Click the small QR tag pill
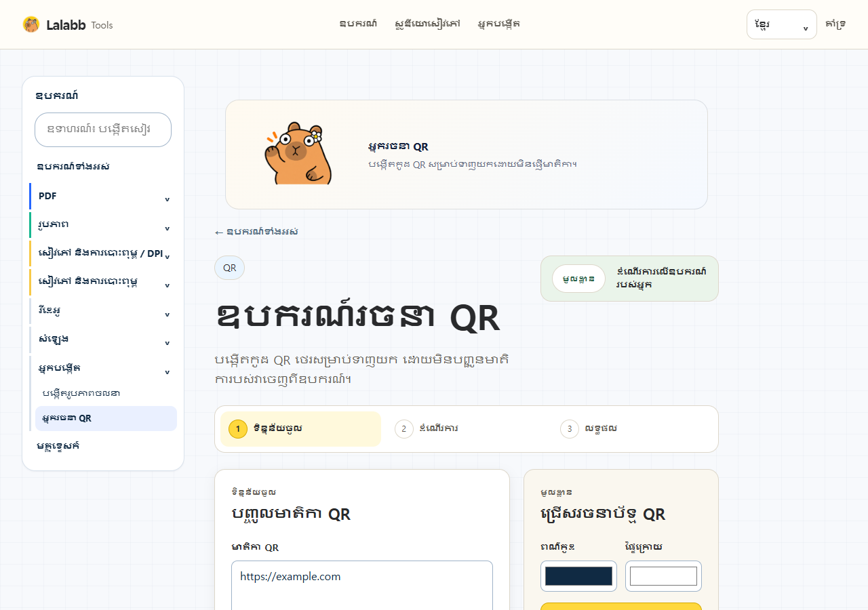 229,268
